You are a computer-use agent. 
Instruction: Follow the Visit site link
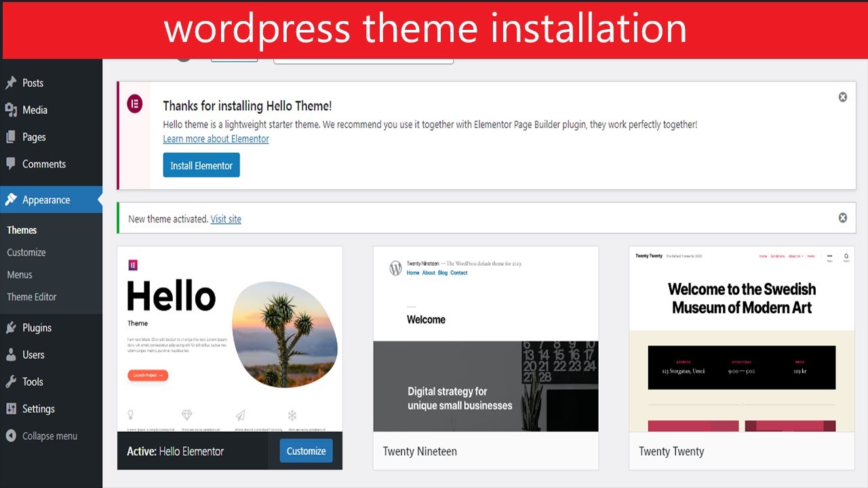coord(226,219)
